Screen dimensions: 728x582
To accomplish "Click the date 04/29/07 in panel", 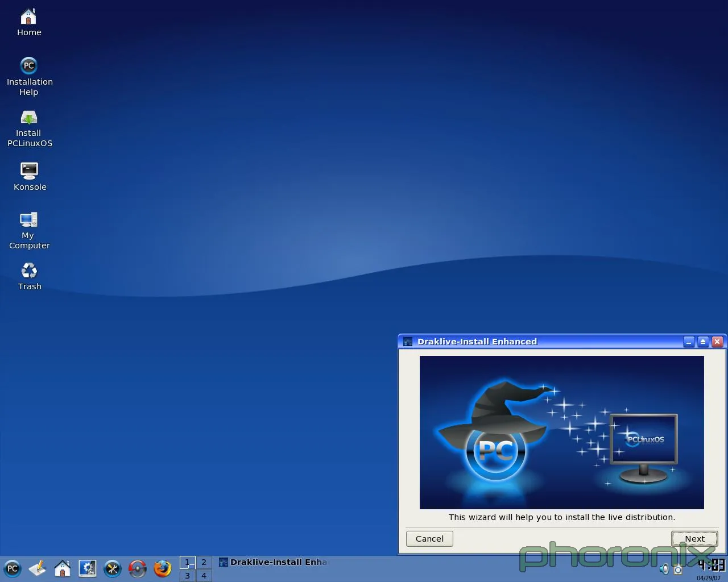I will pyautogui.click(x=709, y=578).
